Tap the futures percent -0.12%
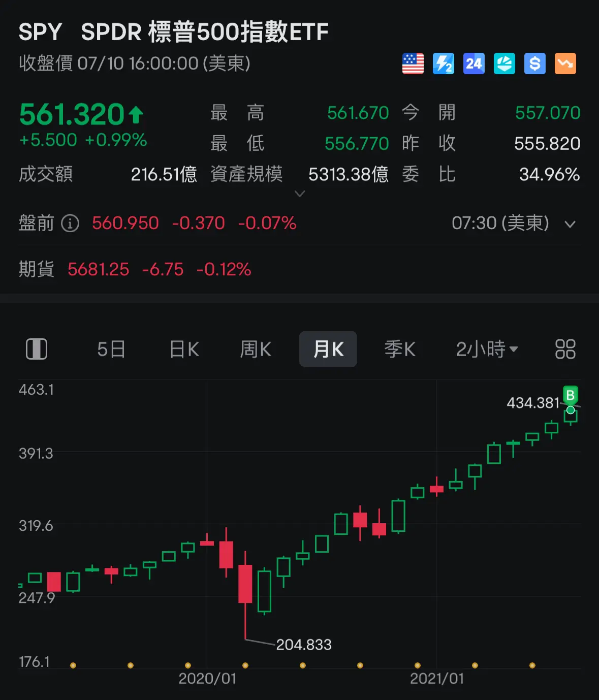599x700 pixels. 224,269
